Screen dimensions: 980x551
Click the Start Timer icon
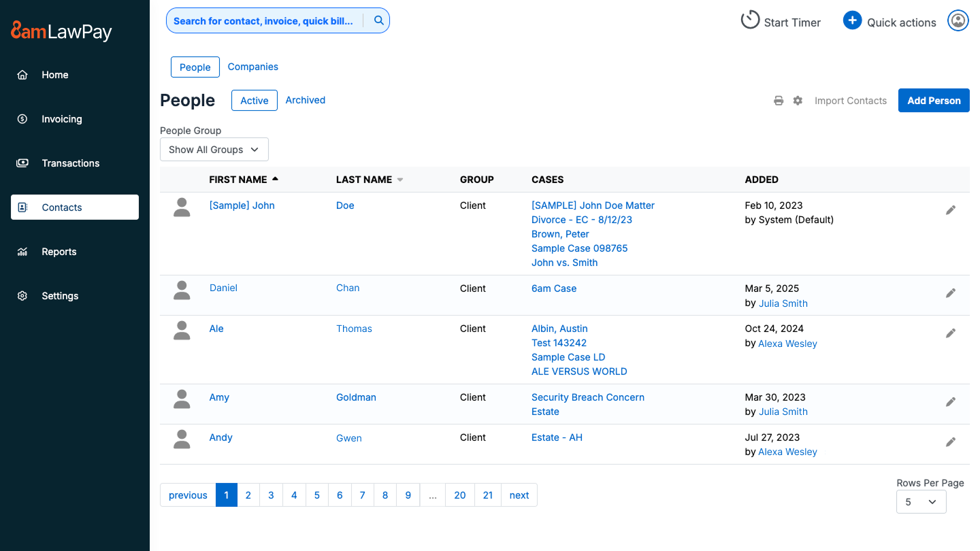click(750, 20)
